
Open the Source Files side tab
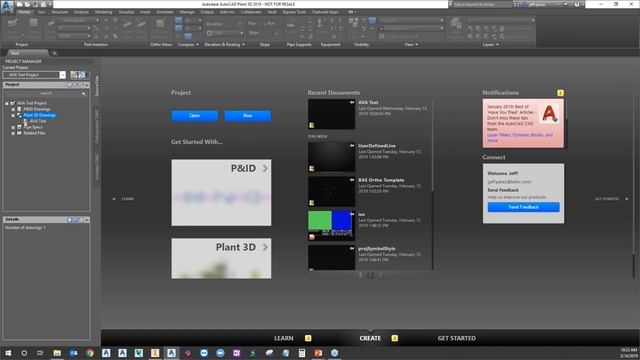(97, 86)
